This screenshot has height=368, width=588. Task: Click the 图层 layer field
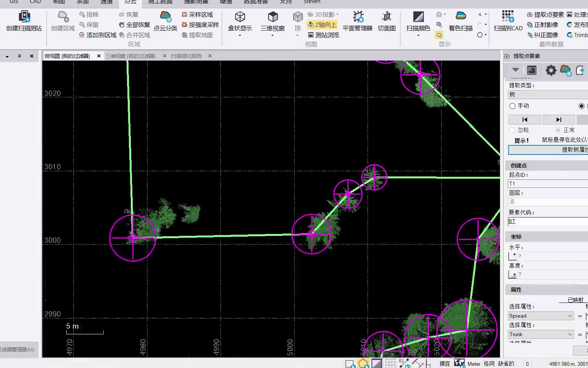(x=548, y=202)
